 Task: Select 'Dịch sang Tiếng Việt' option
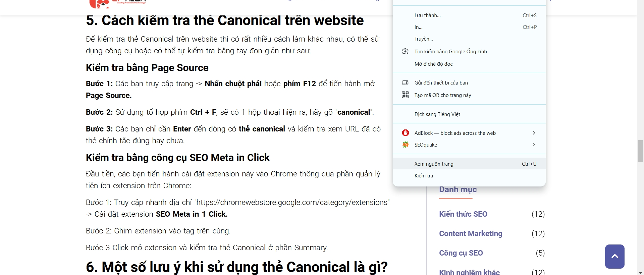[469, 114]
